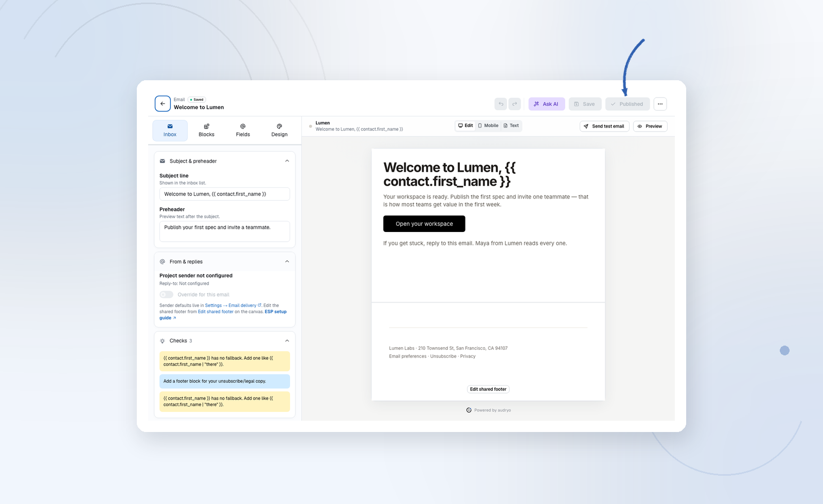This screenshot has height=504, width=823.
Task: Click the Preheader text area
Action: 225,231
